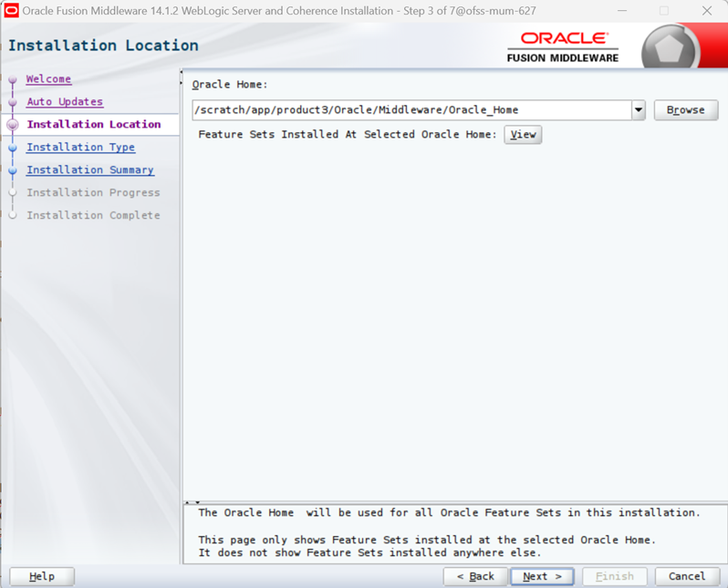Viewport: 728px width, 588px height.
Task: Click 'Feature Sets Installed At Selected Oracle Home:' label
Action: (x=348, y=135)
